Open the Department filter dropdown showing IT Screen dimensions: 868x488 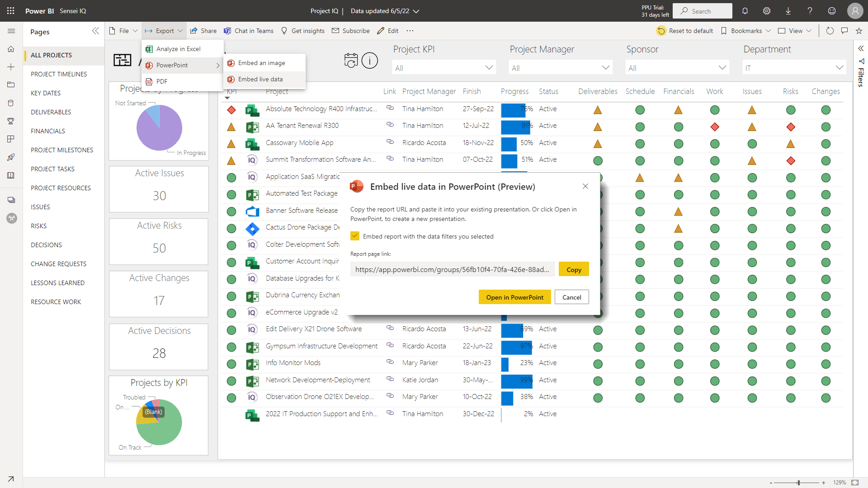pyautogui.click(x=794, y=68)
